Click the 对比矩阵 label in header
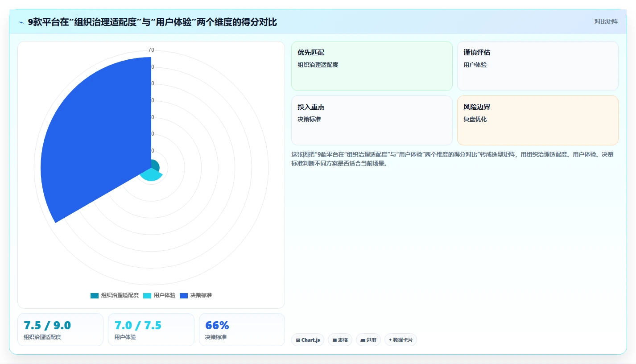Image resolution: width=636 pixels, height=364 pixels. [x=606, y=21]
